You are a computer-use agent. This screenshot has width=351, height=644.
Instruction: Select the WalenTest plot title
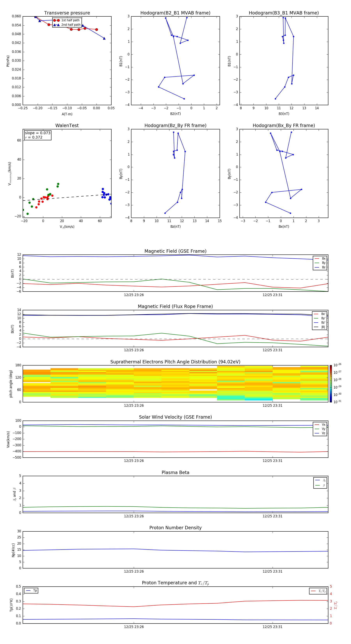pos(67,125)
